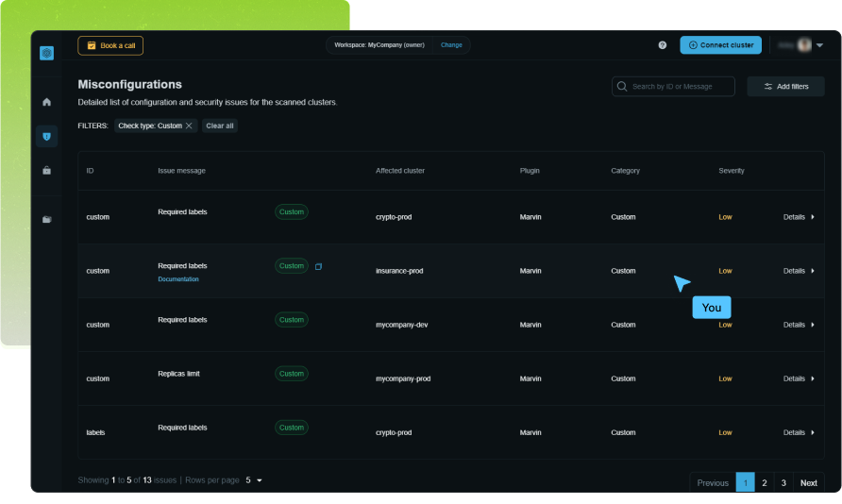
Task: Click the app logo in the sidebar
Action: coord(47,53)
